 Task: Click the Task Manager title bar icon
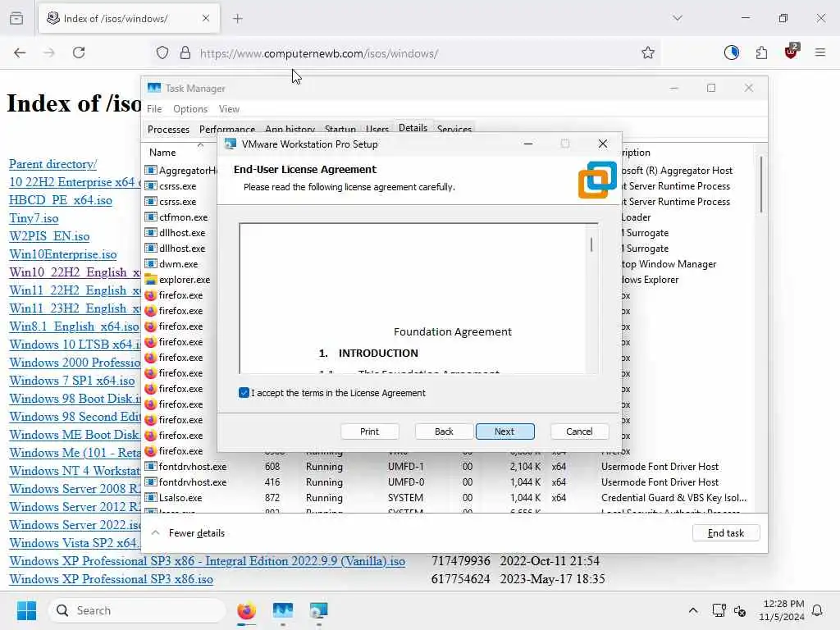pos(154,88)
